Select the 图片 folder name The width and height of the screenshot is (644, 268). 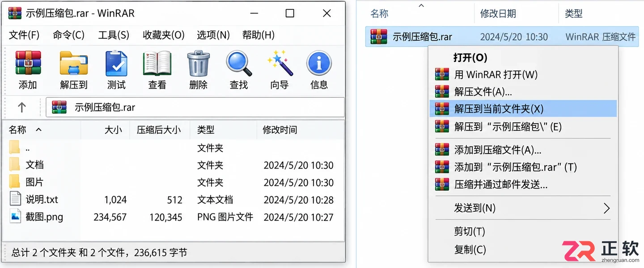(34, 182)
